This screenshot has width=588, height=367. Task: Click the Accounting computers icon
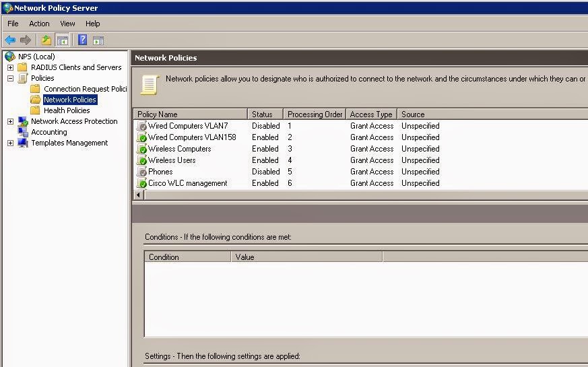tap(23, 132)
